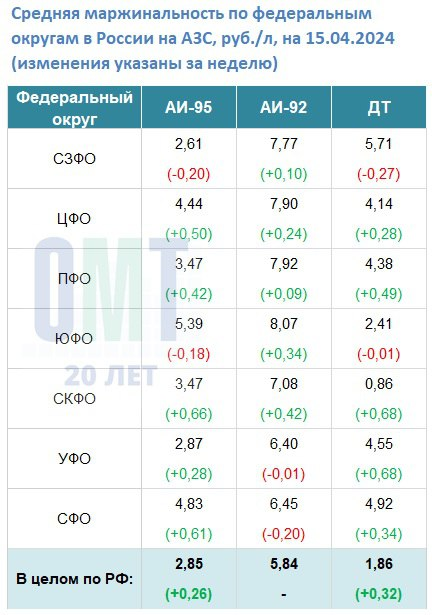Image resolution: width=432 pixels, height=615 pixels.
Task: Click the СЗФО АИ-92 value 7,77
Action: tap(284, 144)
